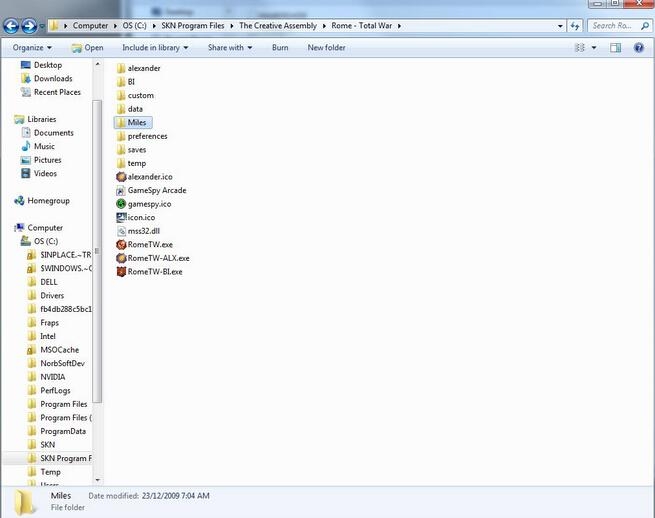Open the Share with dropdown
The width and height of the screenshot is (655, 518).
(228, 47)
